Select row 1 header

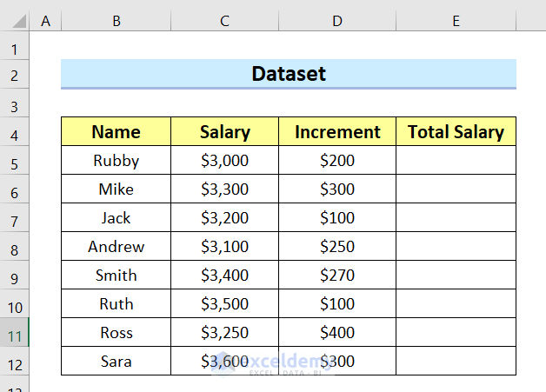coord(15,49)
